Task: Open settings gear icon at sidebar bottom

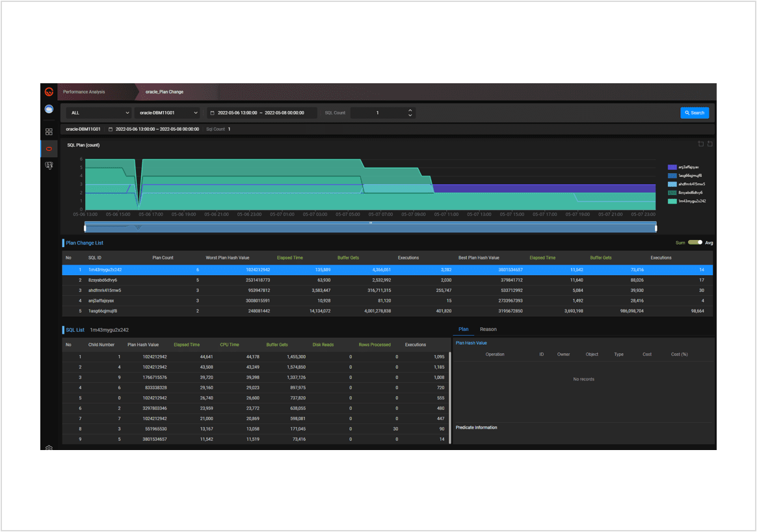Action: pyautogui.click(x=49, y=448)
